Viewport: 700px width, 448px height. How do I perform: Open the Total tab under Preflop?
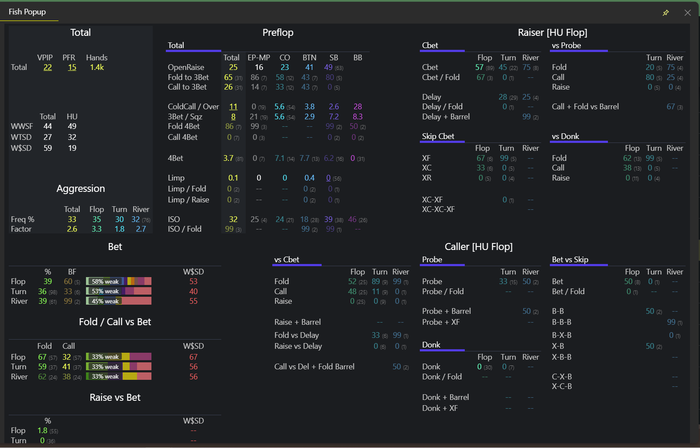click(x=176, y=45)
